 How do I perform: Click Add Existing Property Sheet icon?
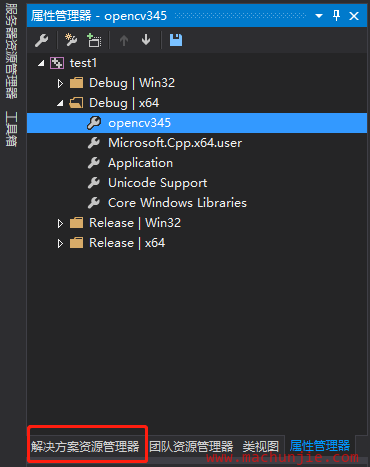pyautogui.click(x=94, y=40)
